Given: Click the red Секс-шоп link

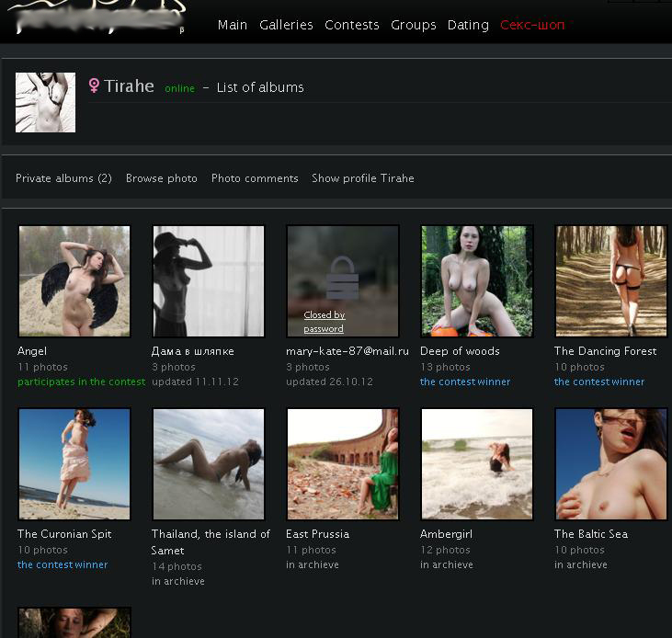Looking at the screenshot, I should click(x=532, y=25).
